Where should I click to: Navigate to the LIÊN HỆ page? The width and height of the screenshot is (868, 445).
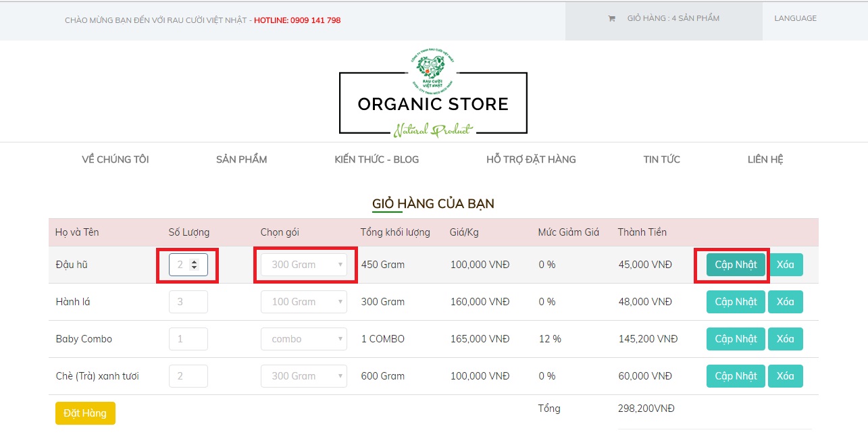(x=765, y=159)
